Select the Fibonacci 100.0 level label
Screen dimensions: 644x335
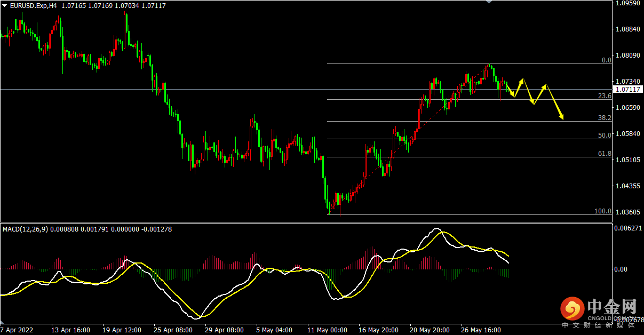(x=603, y=212)
